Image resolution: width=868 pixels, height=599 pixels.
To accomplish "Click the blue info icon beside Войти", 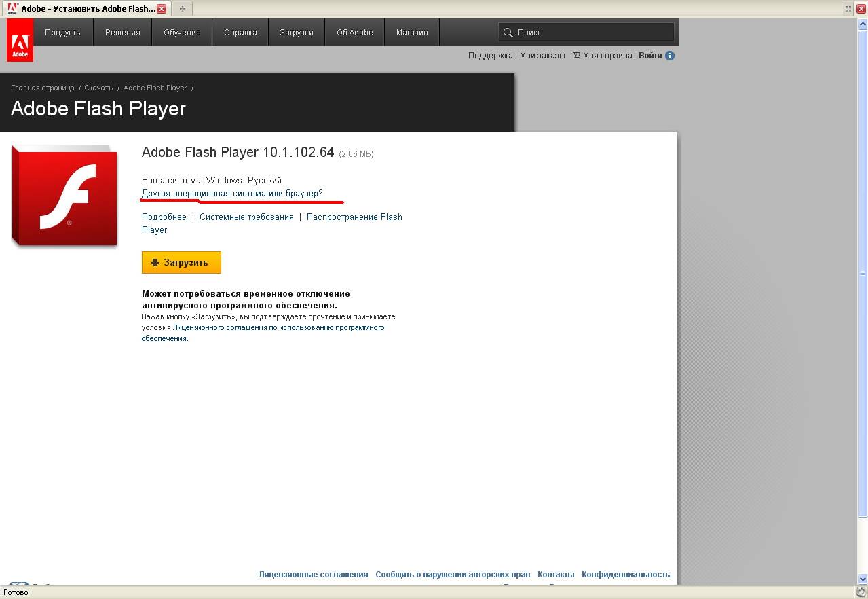I will [670, 56].
